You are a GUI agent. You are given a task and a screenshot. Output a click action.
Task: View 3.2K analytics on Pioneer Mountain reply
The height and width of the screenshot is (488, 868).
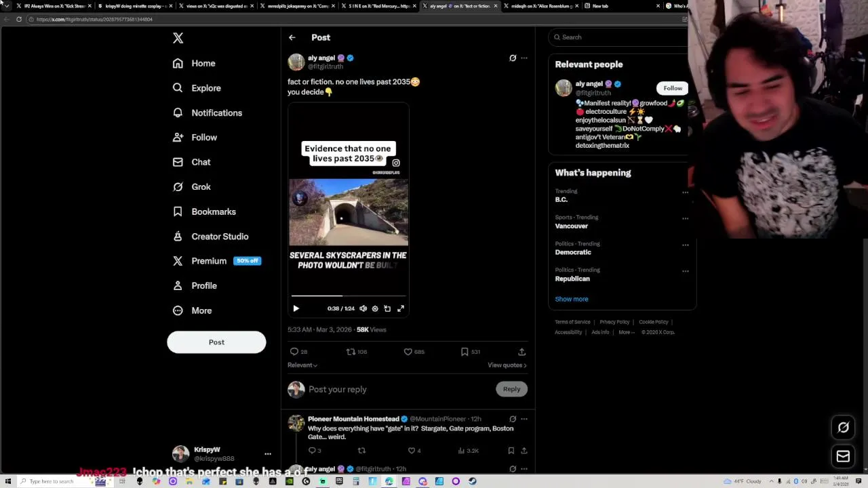click(x=469, y=451)
